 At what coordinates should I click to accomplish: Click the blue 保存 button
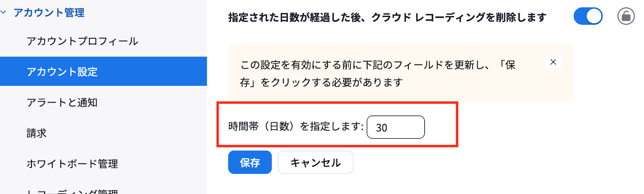[x=250, y=163]
